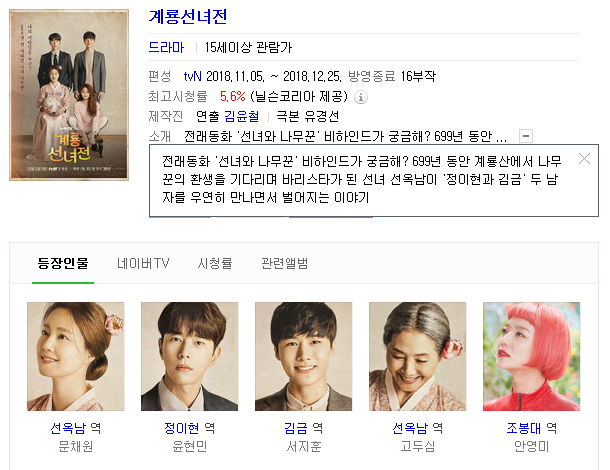Click the 정이현 character name link
The height and width of the screenshot is (470, 610).
(x=182, y=428)
